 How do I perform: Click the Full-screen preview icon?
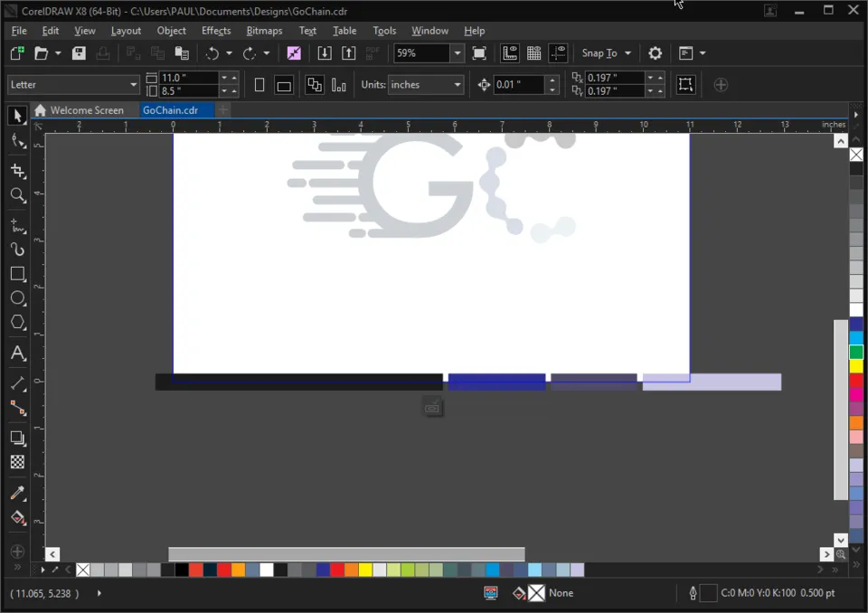tap(479, 53)
